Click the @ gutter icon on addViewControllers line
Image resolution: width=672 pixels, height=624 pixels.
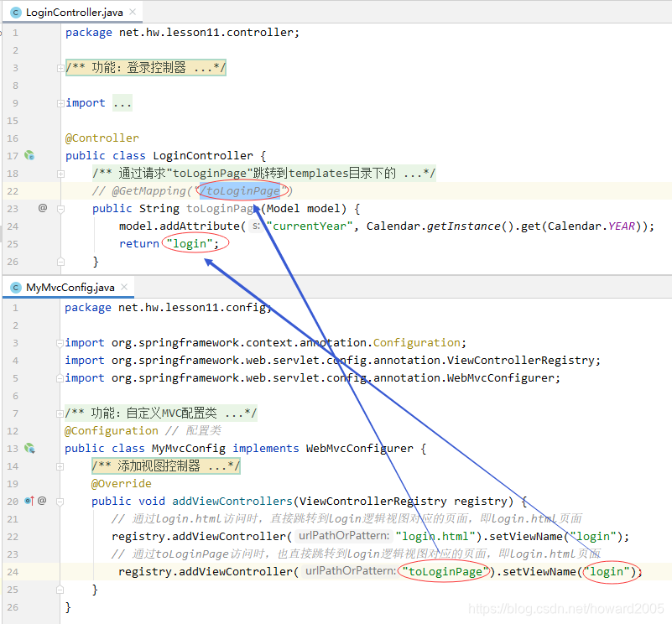(x=42, y=501)
